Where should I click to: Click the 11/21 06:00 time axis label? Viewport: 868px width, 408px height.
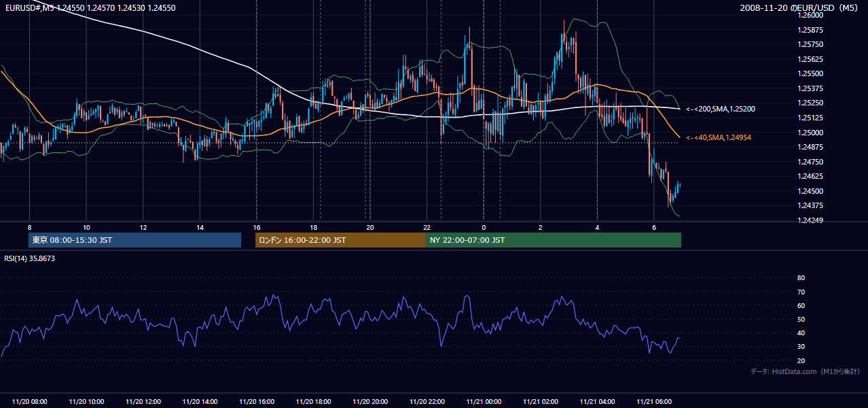point(653,402)
